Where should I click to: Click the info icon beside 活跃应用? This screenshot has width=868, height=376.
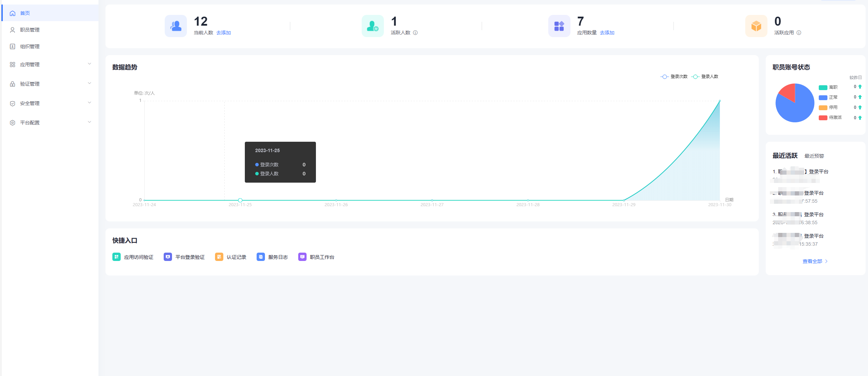click(799, 33)
